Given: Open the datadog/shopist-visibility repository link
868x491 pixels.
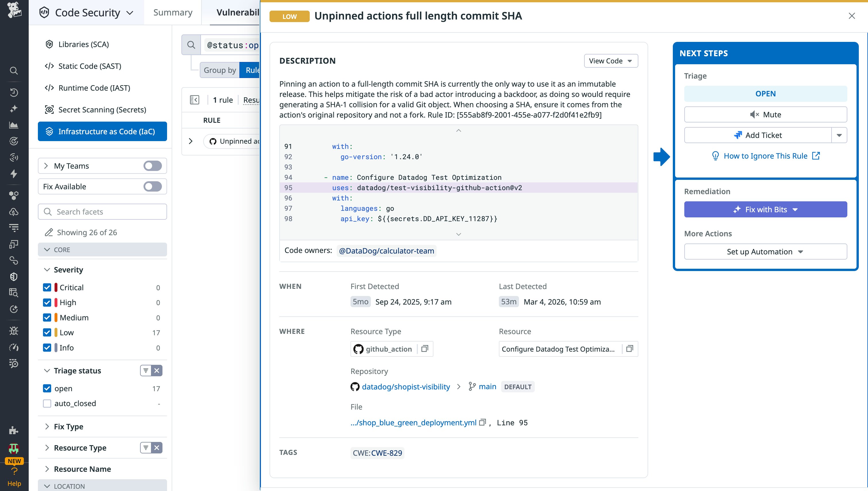Looking at the screenshot, I should (x=406, y=386).
